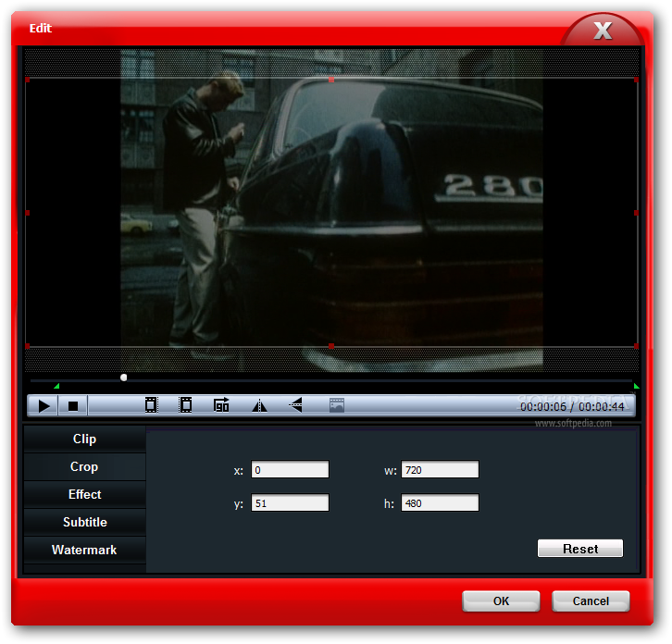Click the bottom-right crop corner handle
This screenshot has width=672, height=644.
click(x=636, y=346)
